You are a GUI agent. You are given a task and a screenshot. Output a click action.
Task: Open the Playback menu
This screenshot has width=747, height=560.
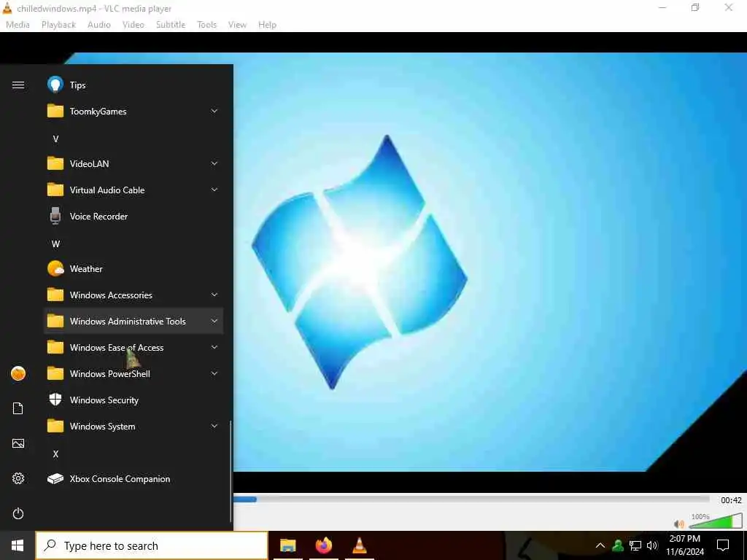(x=58, y=25)
